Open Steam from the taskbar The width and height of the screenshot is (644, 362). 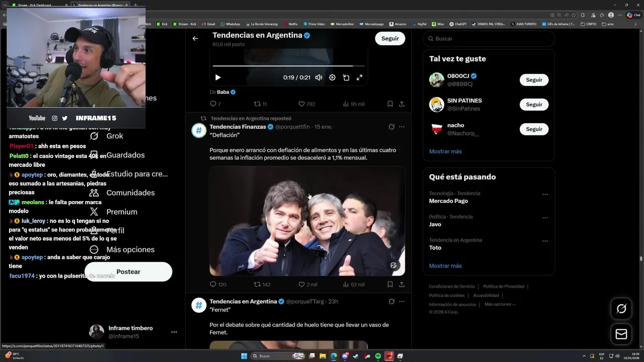tap(356, 356)
